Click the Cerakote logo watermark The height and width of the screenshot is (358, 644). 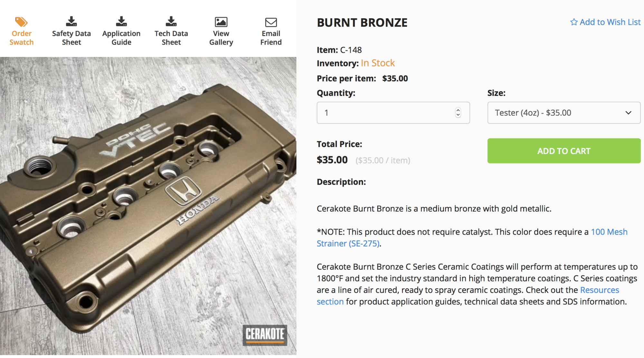265,335
